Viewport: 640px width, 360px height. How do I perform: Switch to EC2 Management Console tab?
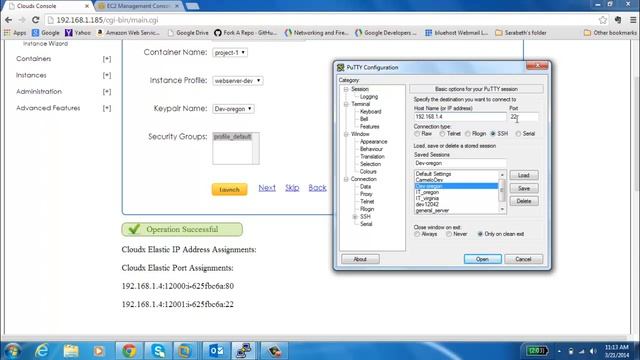(138, 6)
